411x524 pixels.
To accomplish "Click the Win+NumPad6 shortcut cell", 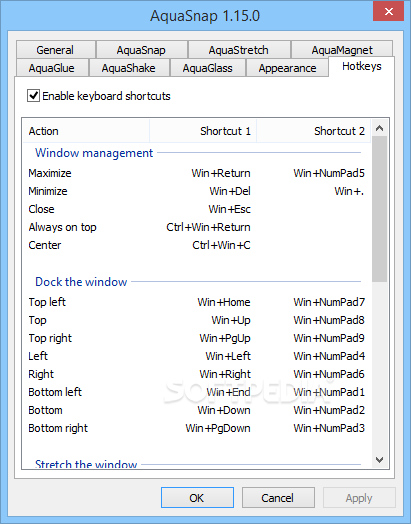I will click(x=329, y=374).
